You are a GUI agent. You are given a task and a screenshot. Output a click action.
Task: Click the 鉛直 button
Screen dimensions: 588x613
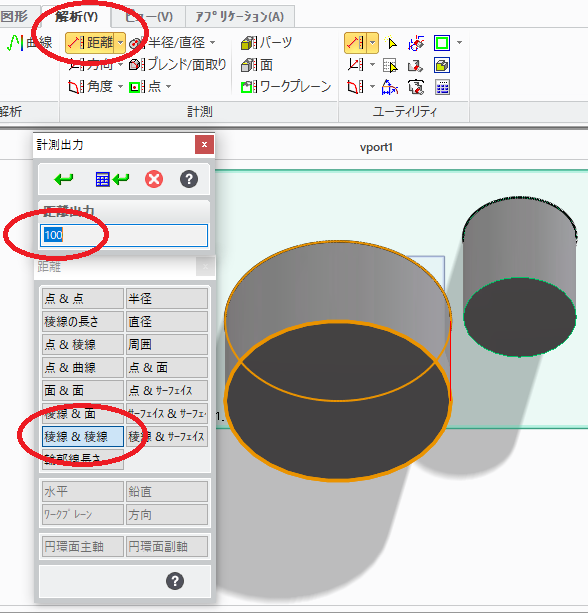[x=167, y=491]
